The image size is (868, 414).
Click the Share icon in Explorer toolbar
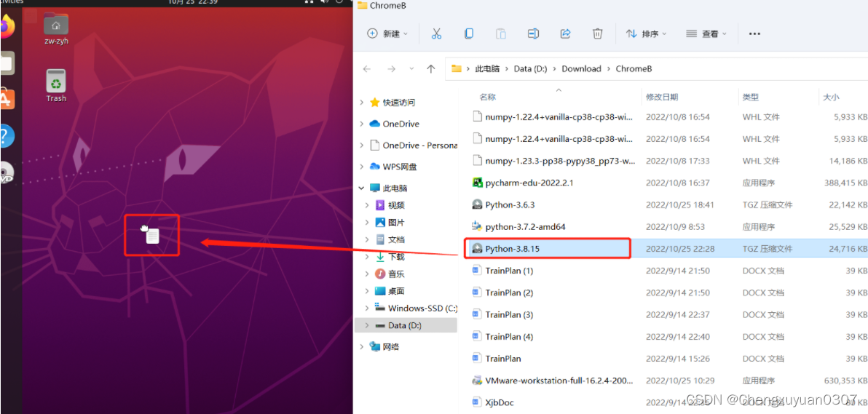tap(565, 33)
